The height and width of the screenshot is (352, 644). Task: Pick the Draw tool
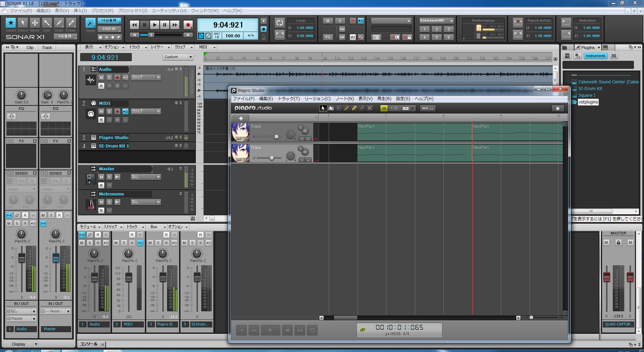point(59,23)
